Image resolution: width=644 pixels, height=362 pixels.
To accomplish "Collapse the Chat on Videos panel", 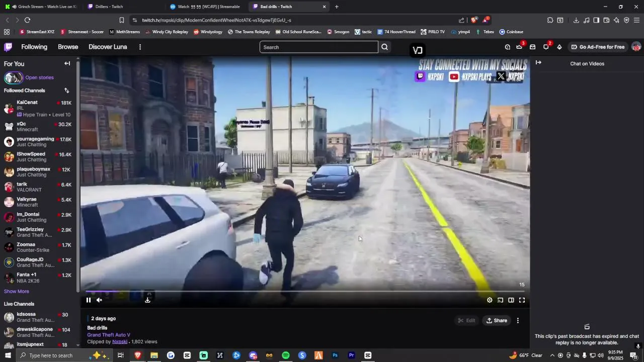I will (538, 62).
